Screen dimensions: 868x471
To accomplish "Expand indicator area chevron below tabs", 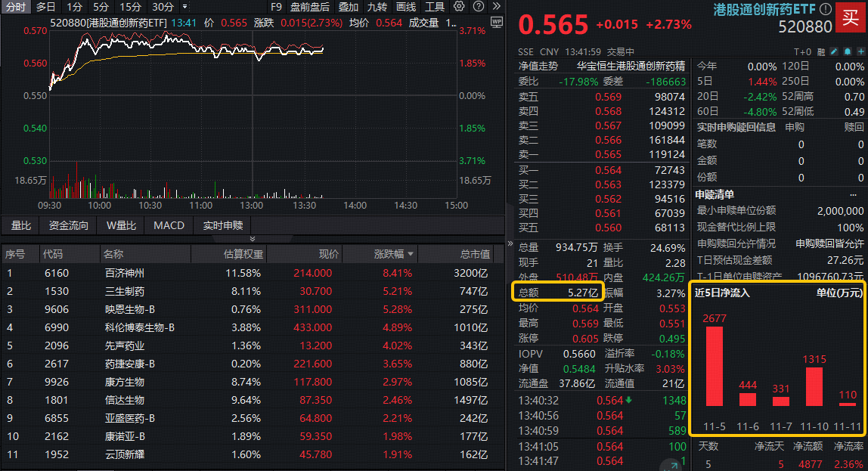I will click(x=253, y=239).
